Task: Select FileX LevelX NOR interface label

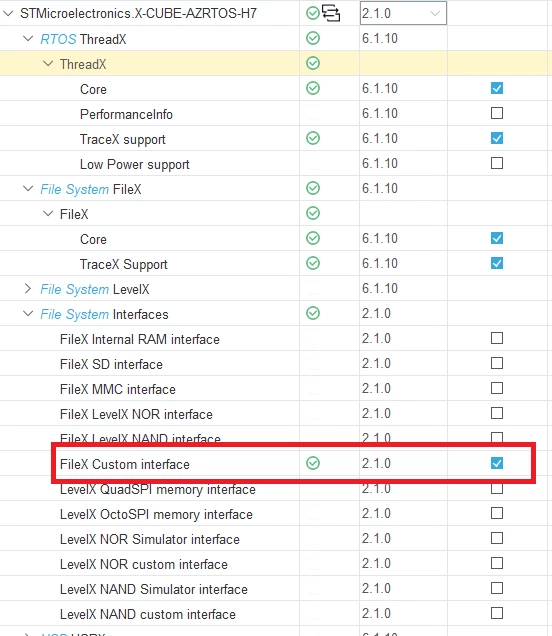Action: [136, 414]
